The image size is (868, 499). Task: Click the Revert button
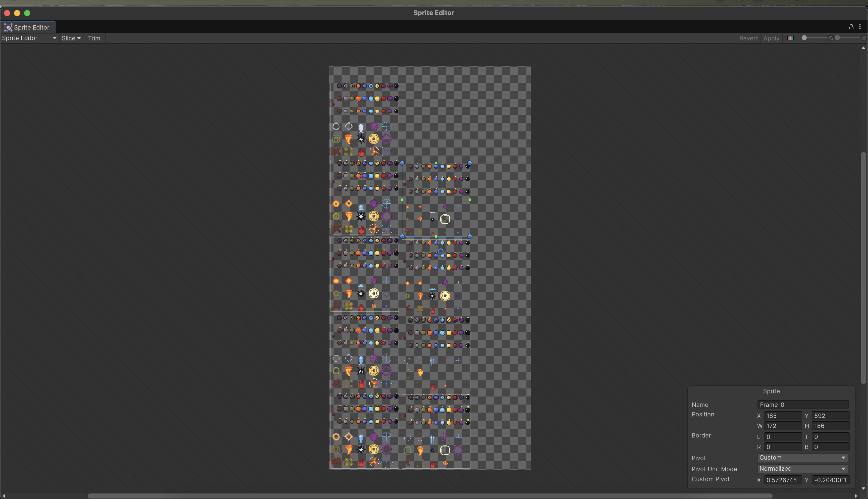[x=748, y=38]
